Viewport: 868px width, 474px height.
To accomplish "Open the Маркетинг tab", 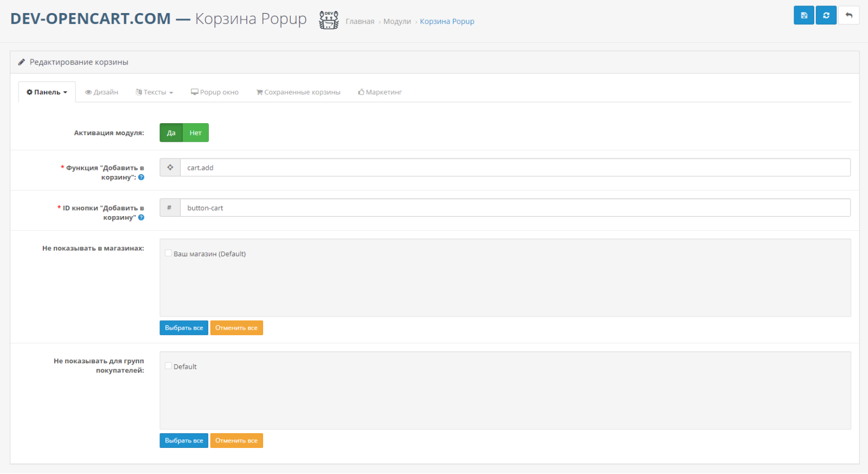I will tap(380, 92).
